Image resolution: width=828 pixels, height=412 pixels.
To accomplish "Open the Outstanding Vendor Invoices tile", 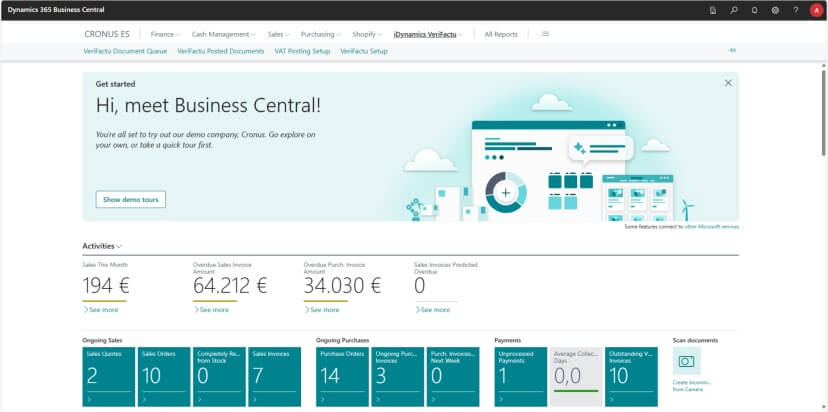I will pyautogui.click(x=632, y=377).
